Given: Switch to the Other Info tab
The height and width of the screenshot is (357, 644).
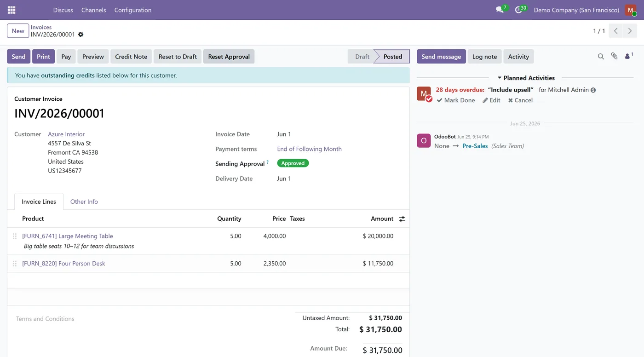Looking at the screenshot, I should [x=84, y=202].
